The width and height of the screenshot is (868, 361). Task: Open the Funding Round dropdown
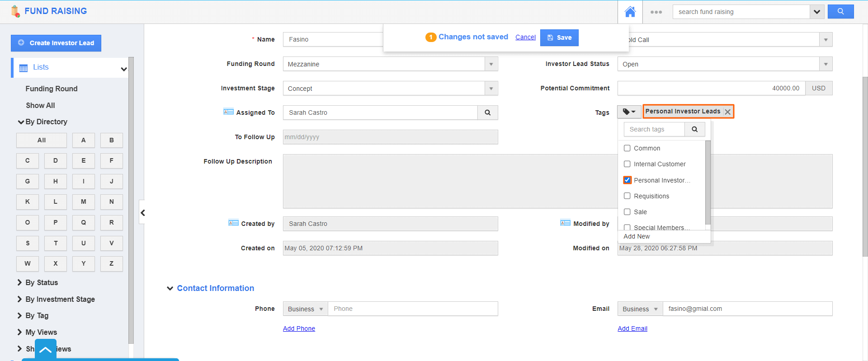(491, 64)
